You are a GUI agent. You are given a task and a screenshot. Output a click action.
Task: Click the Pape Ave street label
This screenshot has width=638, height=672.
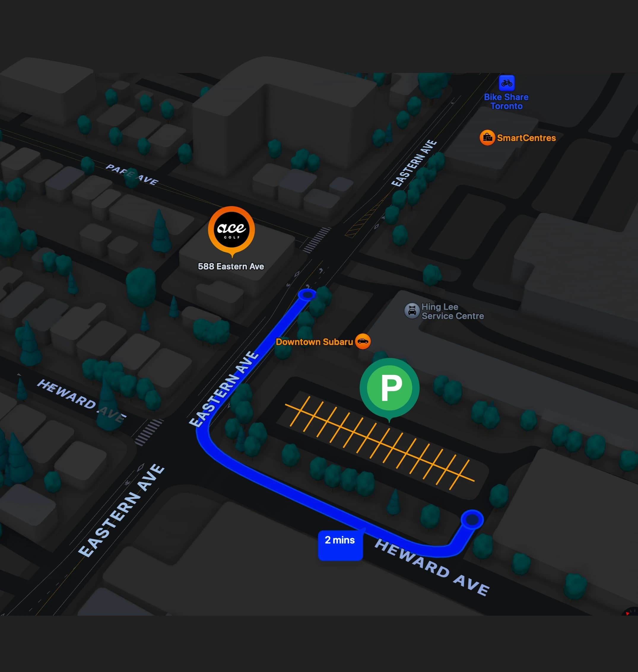[132, 174]
